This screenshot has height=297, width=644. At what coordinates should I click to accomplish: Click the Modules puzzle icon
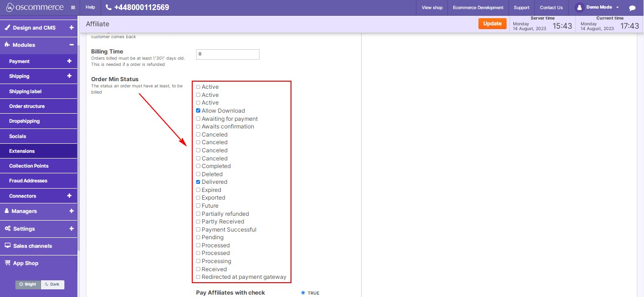pyautogui.click(x=7, y=44)
